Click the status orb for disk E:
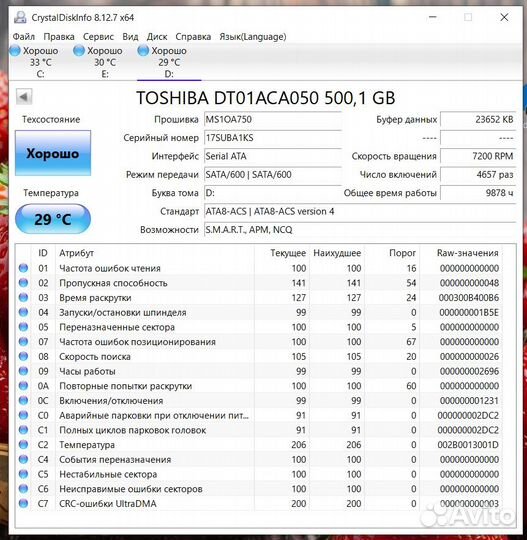Image resolution: width=527 pixels, height=540 pixels. [x=79, y=51]
